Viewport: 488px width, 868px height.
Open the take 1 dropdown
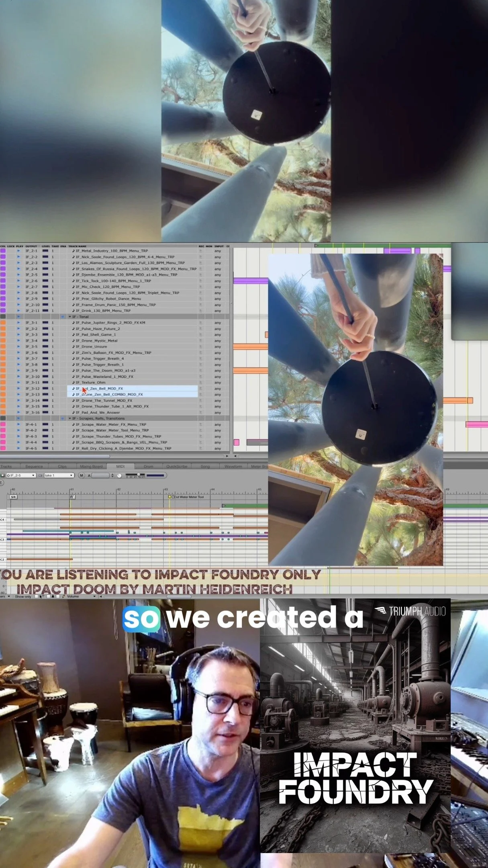coord(59,475)
